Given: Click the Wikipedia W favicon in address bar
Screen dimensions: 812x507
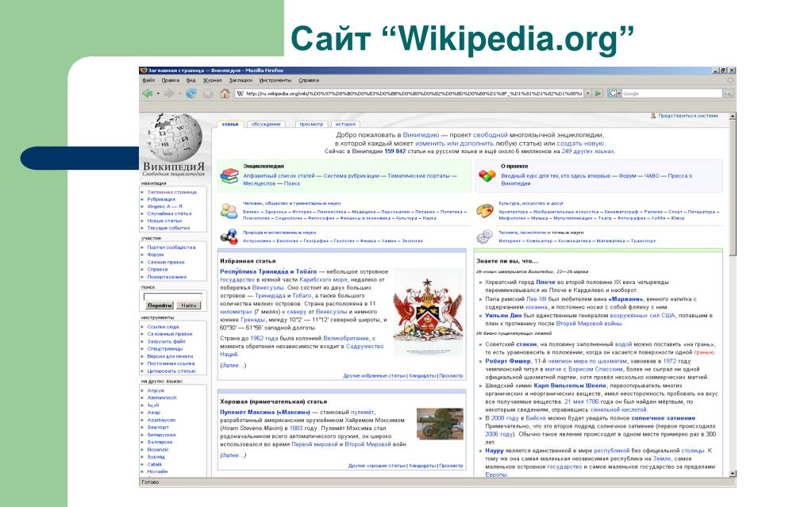Looking at the screenshot, I should [x=241, y=94].
